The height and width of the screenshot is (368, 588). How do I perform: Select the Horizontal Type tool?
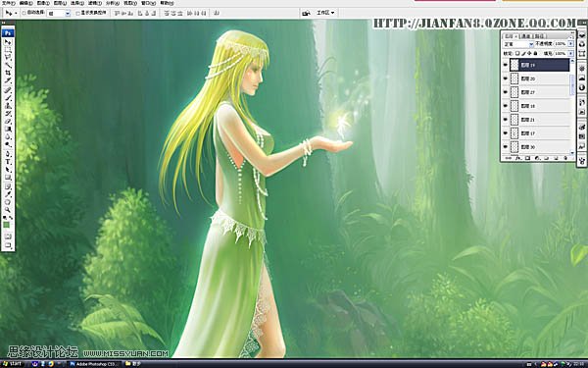(x=8, y=162)
